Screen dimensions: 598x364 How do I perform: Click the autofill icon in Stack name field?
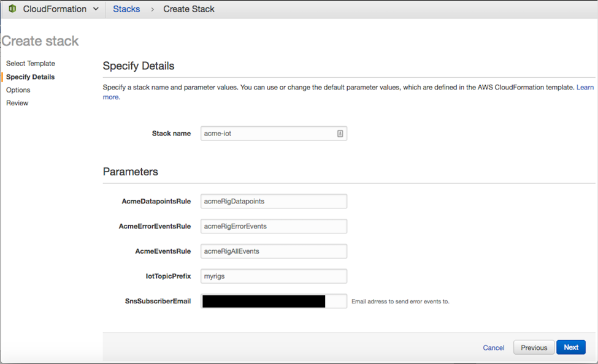[340, 134]
